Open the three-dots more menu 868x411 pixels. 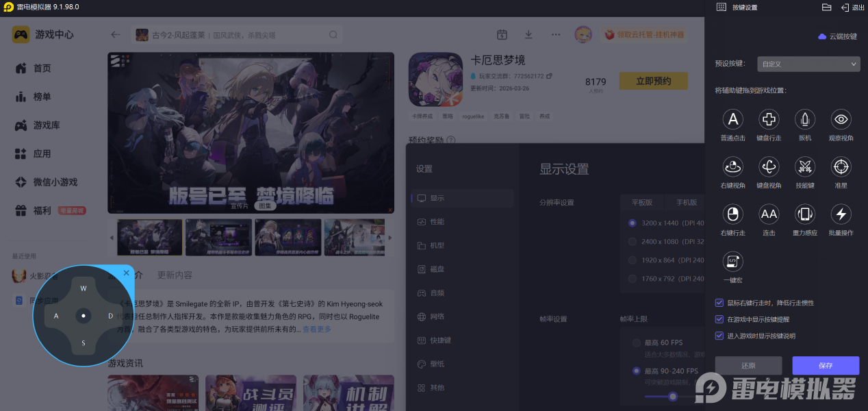[556, 34]
